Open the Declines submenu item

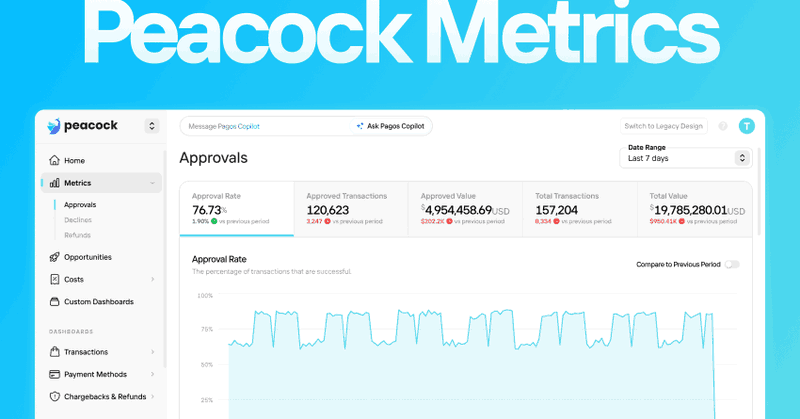coord(78,220)
